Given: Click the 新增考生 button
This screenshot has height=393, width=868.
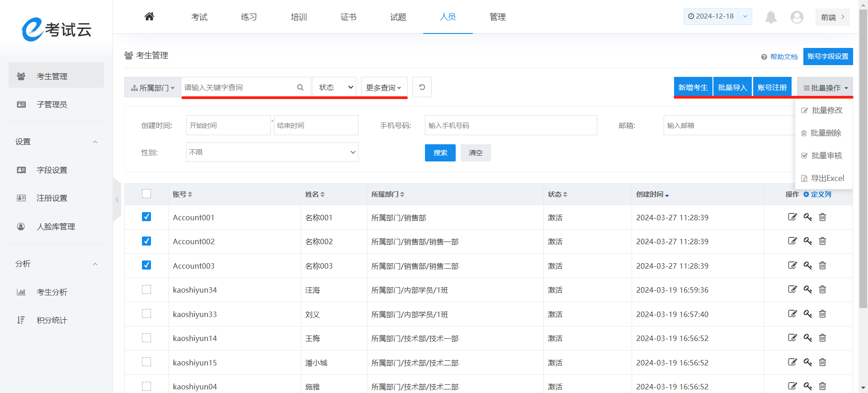Looking at the screenshot, I should 693,87.
